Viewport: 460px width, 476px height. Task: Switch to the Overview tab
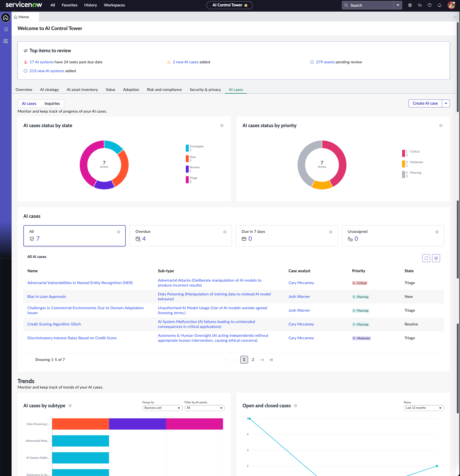[24, 90]
